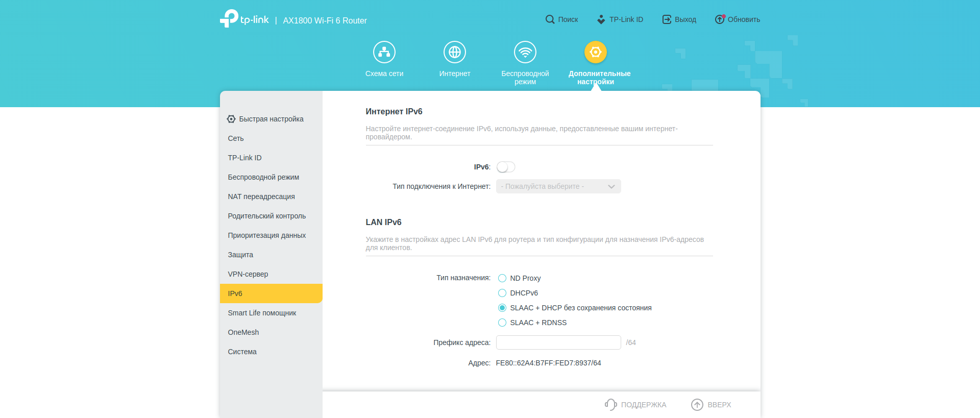Click the logout (Выход) icon
The image size is (980, 418).
coord(667,19)
